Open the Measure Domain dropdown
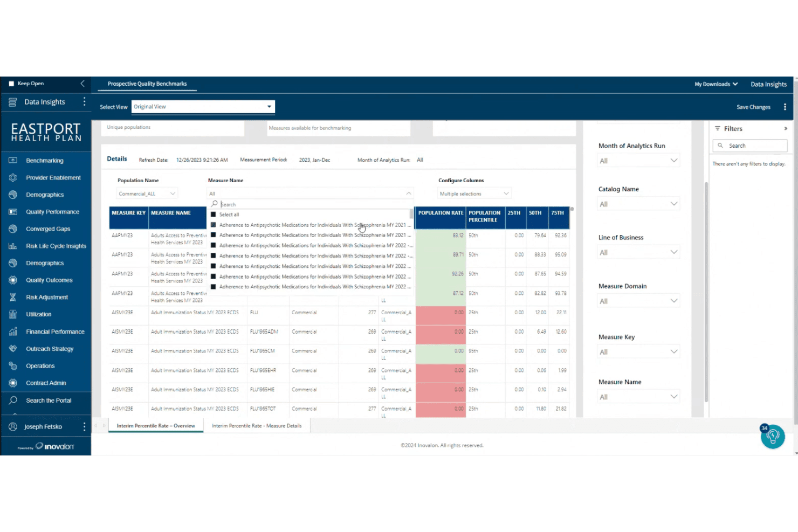The width and height of the screenshot is (798, 532). pyautogui.click(x=638, y=301)
